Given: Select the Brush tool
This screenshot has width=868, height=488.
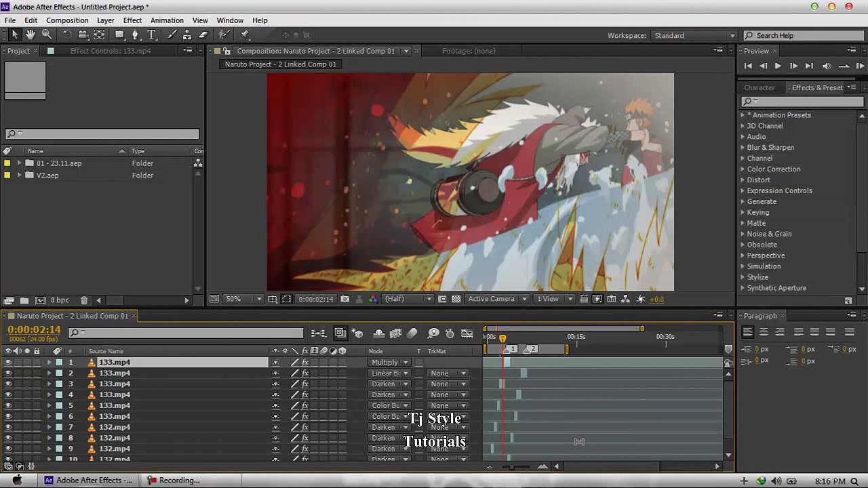Looking at the screenshot, I should (x=172, y=35).
